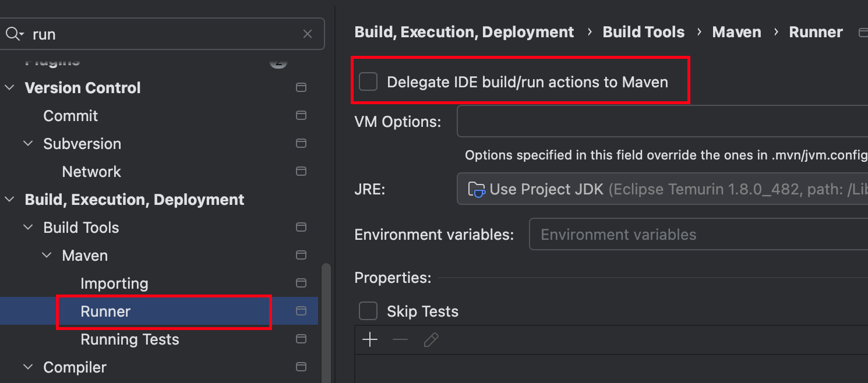Click the Maven breadcrumb link
The image size is (868, 383).
click(x=736, y=32)
